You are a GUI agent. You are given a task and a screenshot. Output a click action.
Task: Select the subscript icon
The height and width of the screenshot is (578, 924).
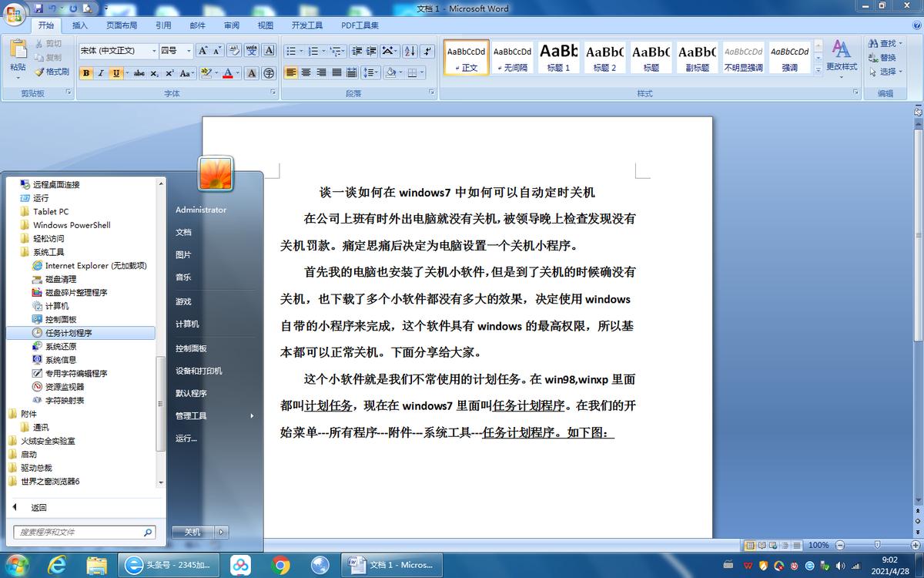tap(156, 72)
